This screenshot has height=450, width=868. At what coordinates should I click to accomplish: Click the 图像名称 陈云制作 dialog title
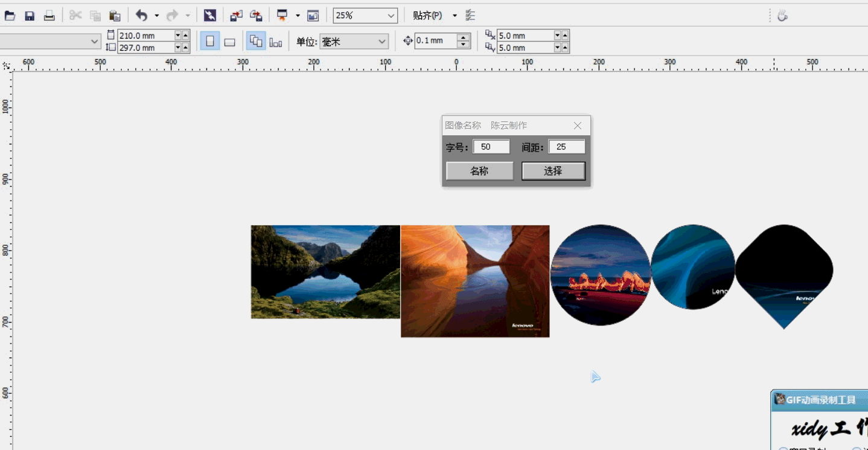486,126
